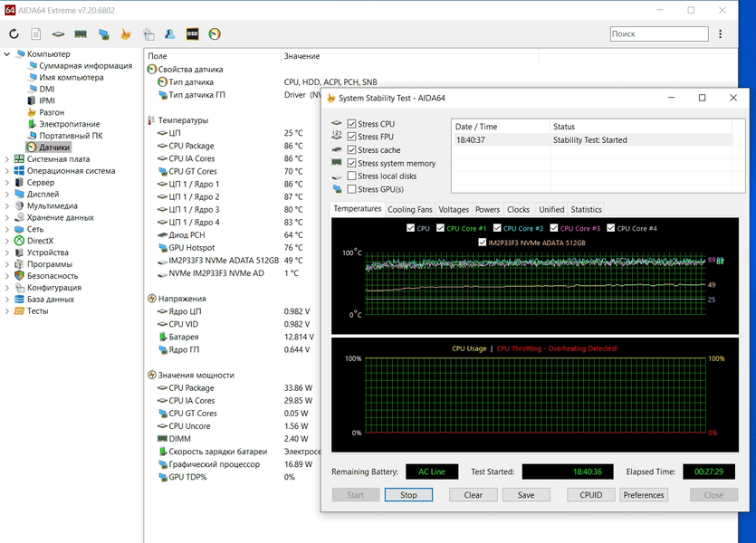Open the monitor diagnostics toolbar icon
The width and height of the screenshot is (756, 543).
103,33
